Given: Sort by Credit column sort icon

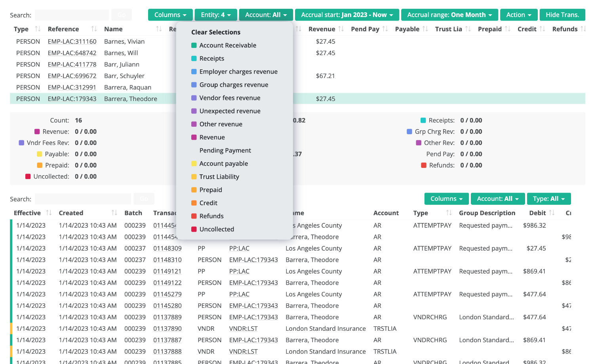Looking at the screenshot, I should pyautogui.click(x=543, y=29).
